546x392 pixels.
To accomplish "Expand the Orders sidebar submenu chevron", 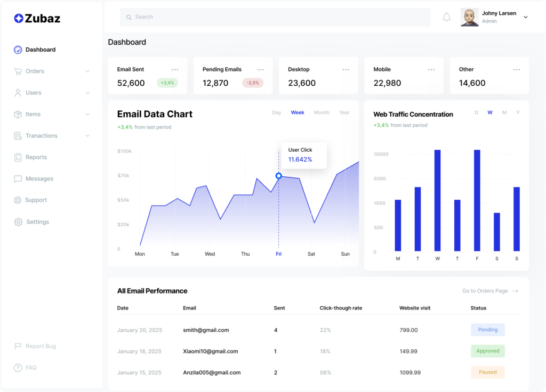I will 87,71.
